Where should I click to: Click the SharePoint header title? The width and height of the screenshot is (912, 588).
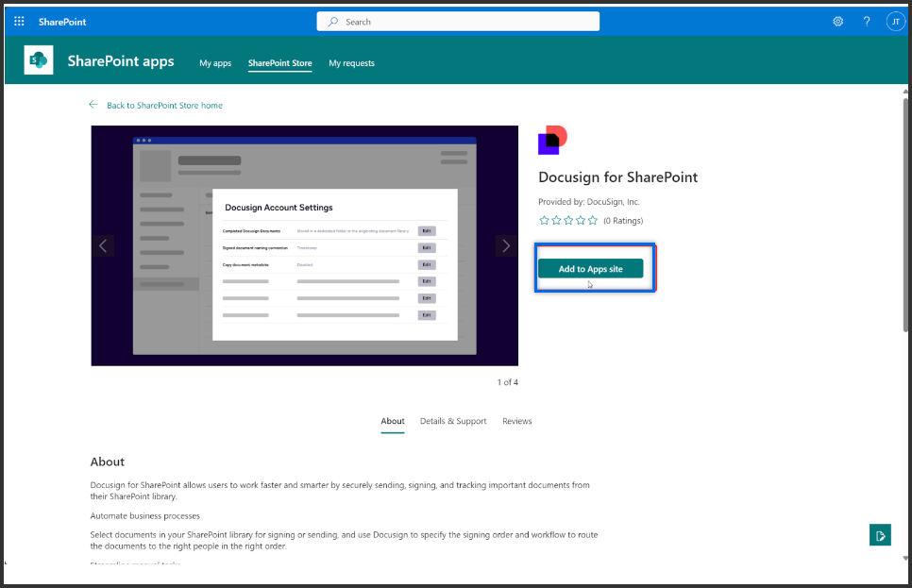[62, 22]
